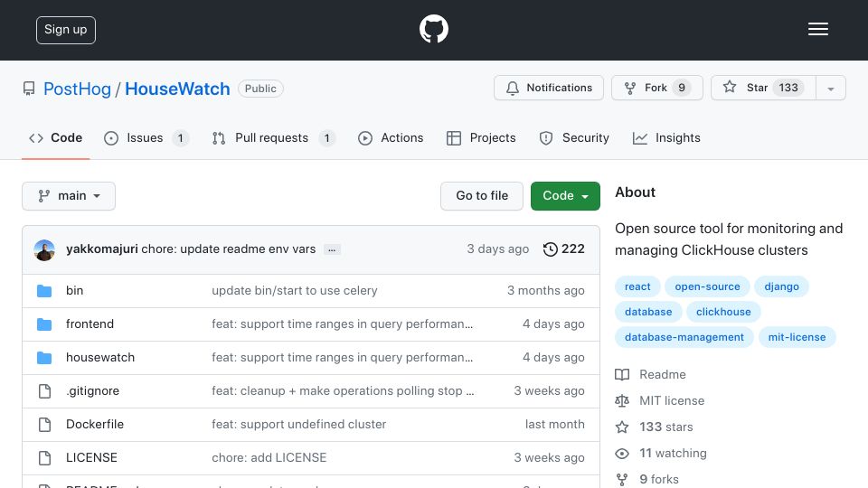Click the housewatch folder icon
The height and width of the screenshot is (488, 868).
click(44, 358)
